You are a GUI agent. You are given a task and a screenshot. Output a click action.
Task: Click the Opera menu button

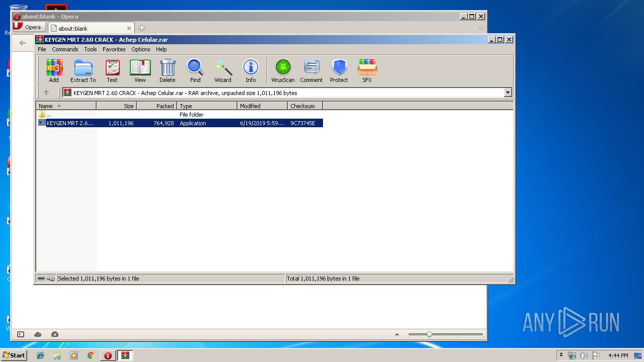[x=29, y=27]
